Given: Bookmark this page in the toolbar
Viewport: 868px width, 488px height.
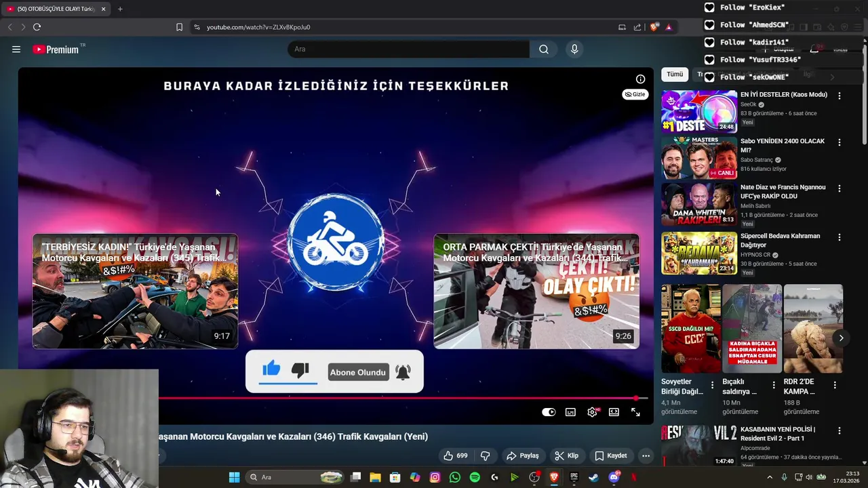Looking at the screenshot, I should tap(179, 27).
